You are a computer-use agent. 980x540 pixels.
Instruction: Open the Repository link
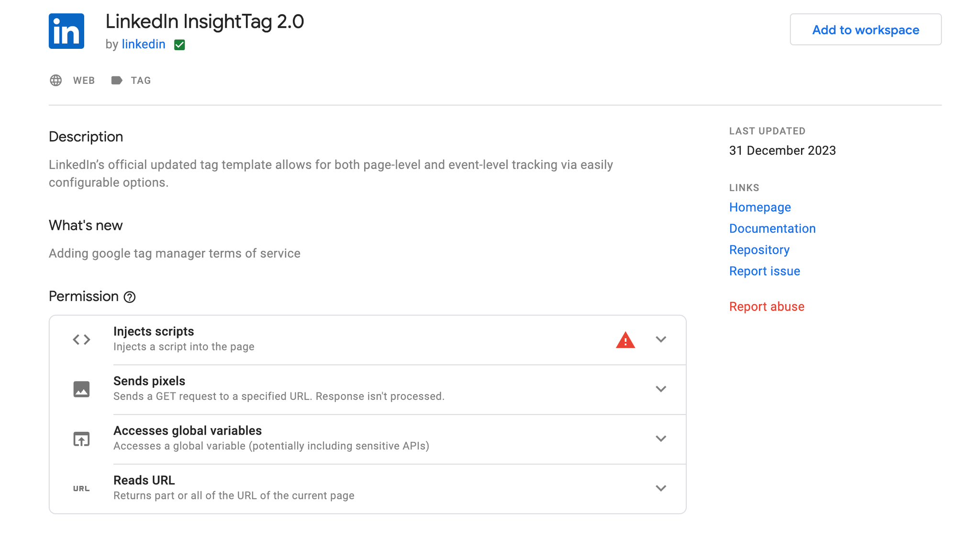point(759,250)
